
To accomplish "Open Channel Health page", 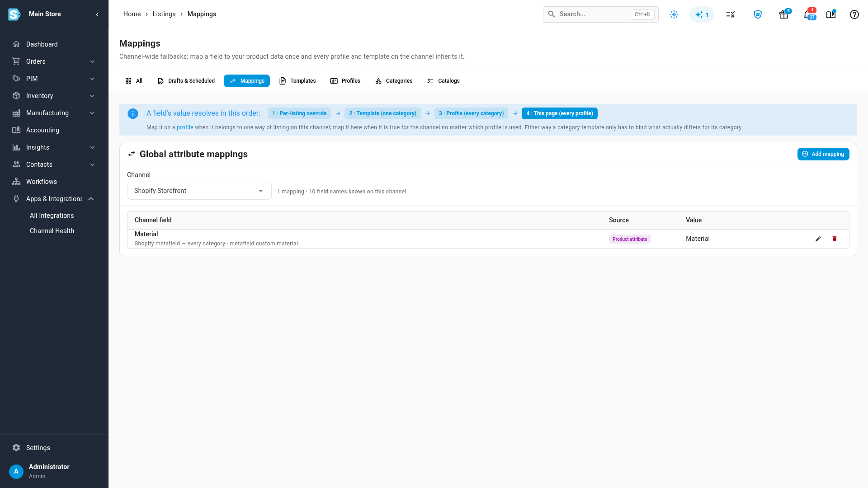I will (x=52, y=231).
